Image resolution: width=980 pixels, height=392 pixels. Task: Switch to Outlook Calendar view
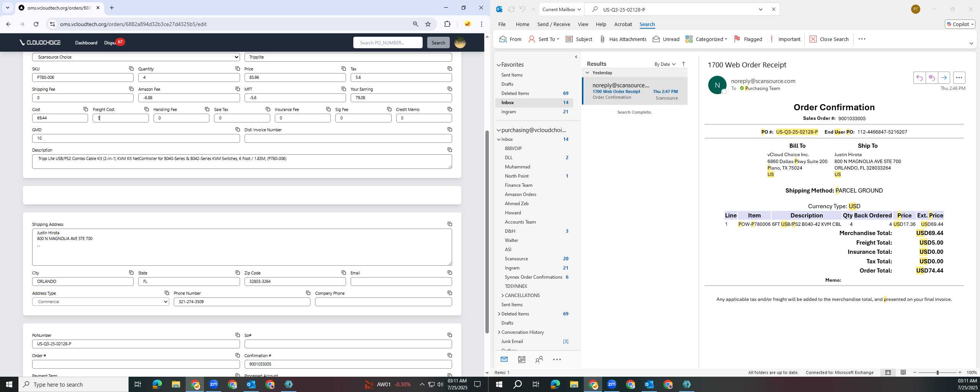click(521, 359)
